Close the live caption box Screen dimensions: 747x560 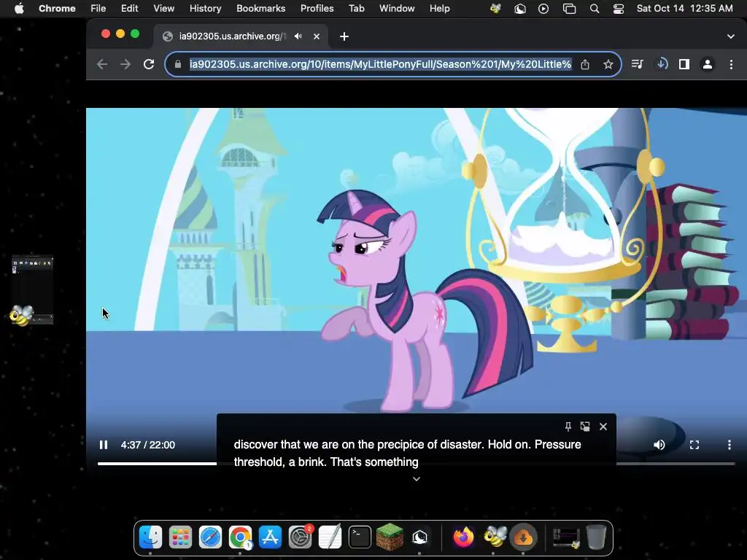click(x=603, y=427)
